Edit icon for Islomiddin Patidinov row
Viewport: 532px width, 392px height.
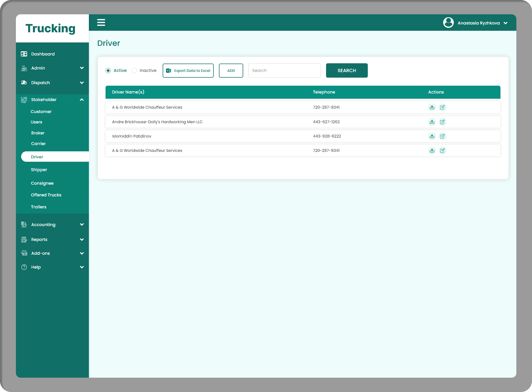pos(443,136)
